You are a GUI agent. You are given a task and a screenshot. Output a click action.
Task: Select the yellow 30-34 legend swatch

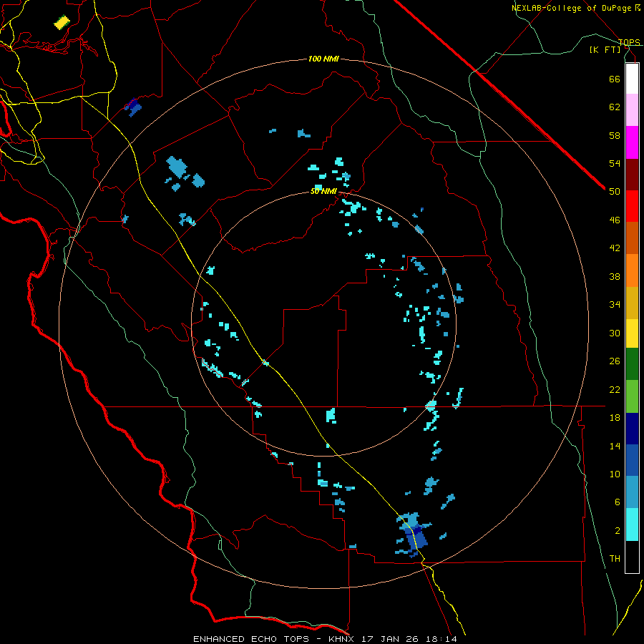point(632,333)
